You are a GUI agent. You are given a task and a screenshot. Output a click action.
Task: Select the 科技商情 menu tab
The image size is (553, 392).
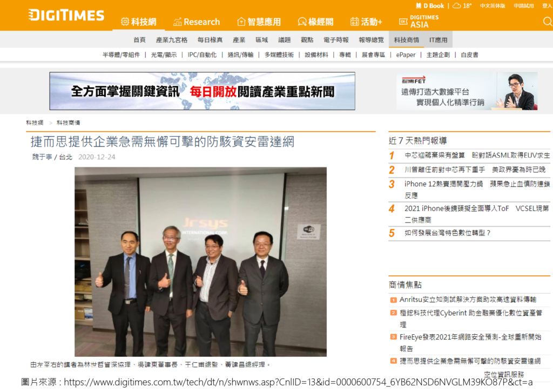click(406, 40)
